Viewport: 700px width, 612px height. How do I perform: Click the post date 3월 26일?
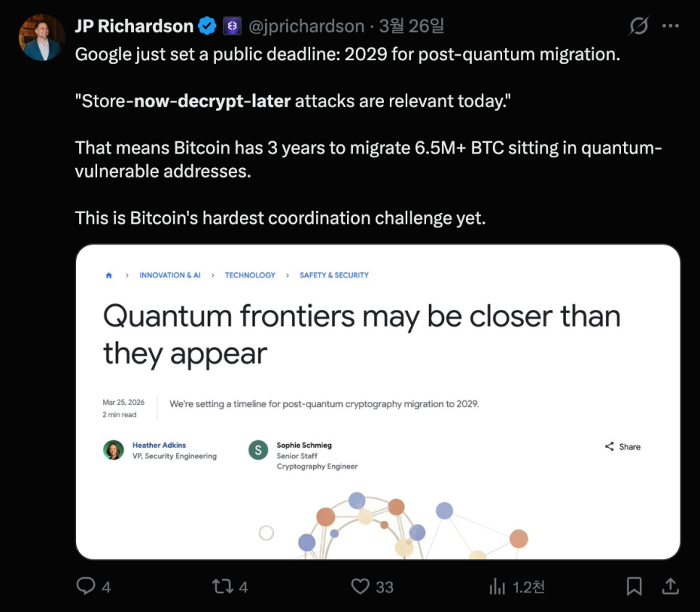click(x=412, y=27)
